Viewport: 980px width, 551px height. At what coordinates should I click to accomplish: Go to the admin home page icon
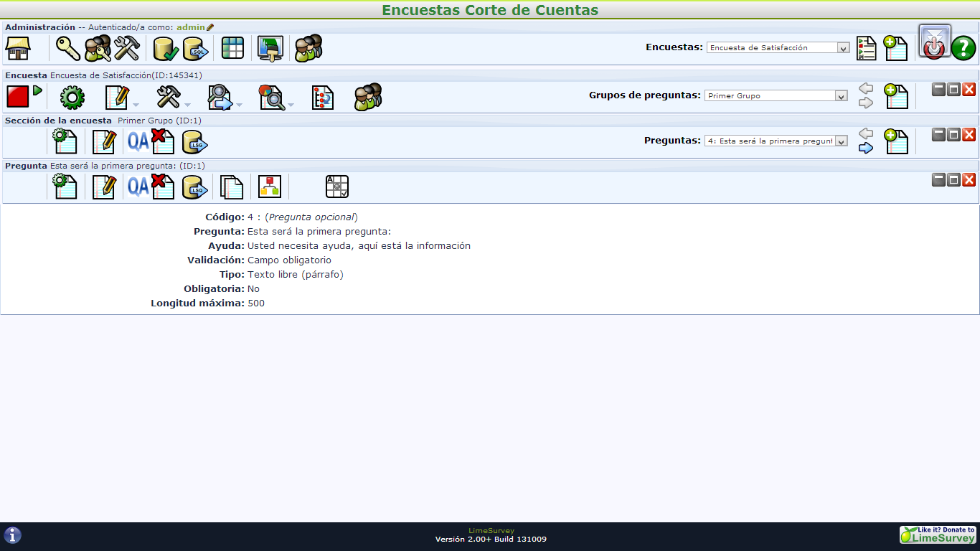(18, 49)
